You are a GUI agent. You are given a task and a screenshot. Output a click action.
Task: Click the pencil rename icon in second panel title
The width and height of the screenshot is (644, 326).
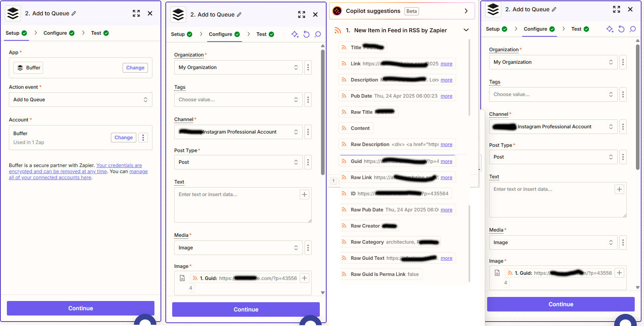point(239,15)
